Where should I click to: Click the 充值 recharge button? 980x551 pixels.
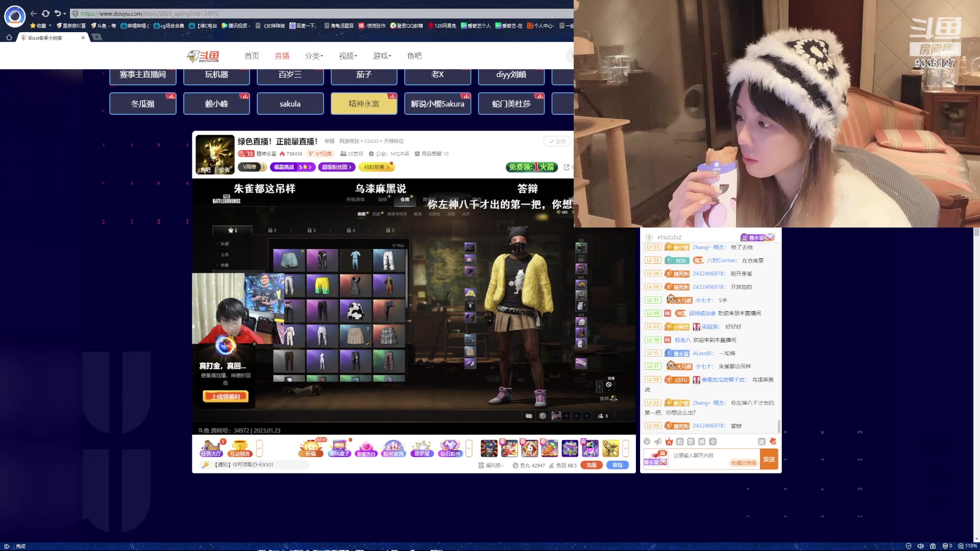tap(592, 465)
